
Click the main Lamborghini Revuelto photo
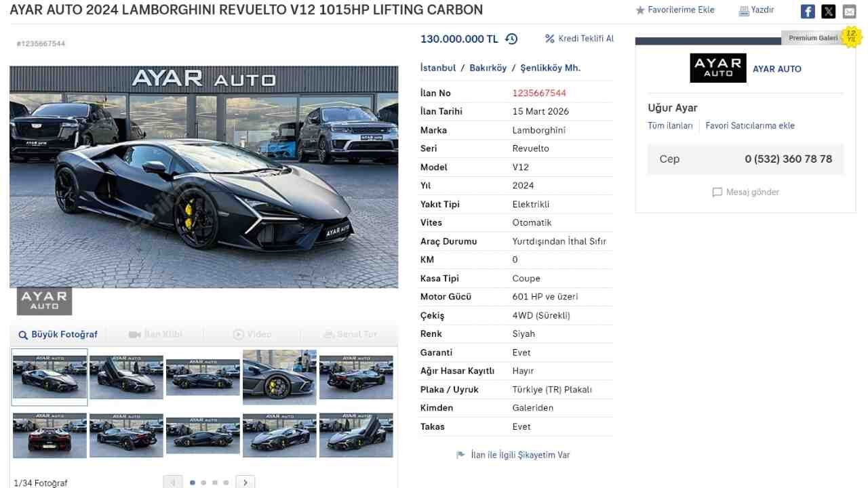[204, 177]
